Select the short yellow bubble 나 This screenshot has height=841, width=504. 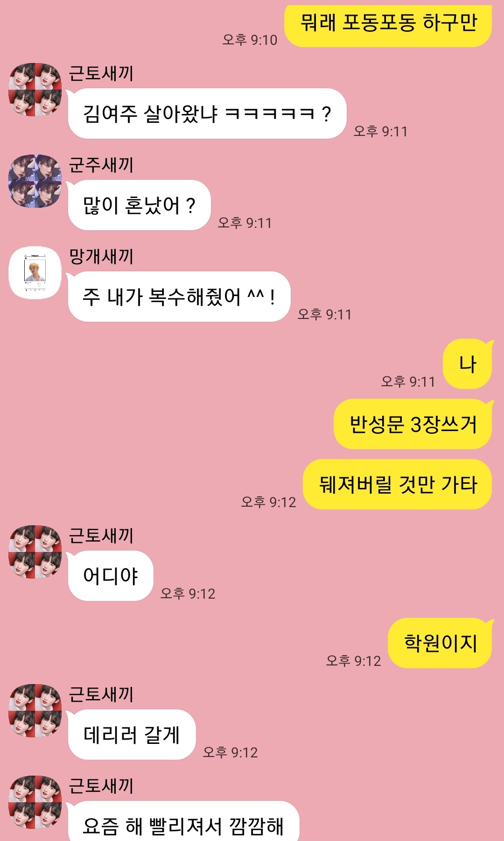tap(468, 364)
